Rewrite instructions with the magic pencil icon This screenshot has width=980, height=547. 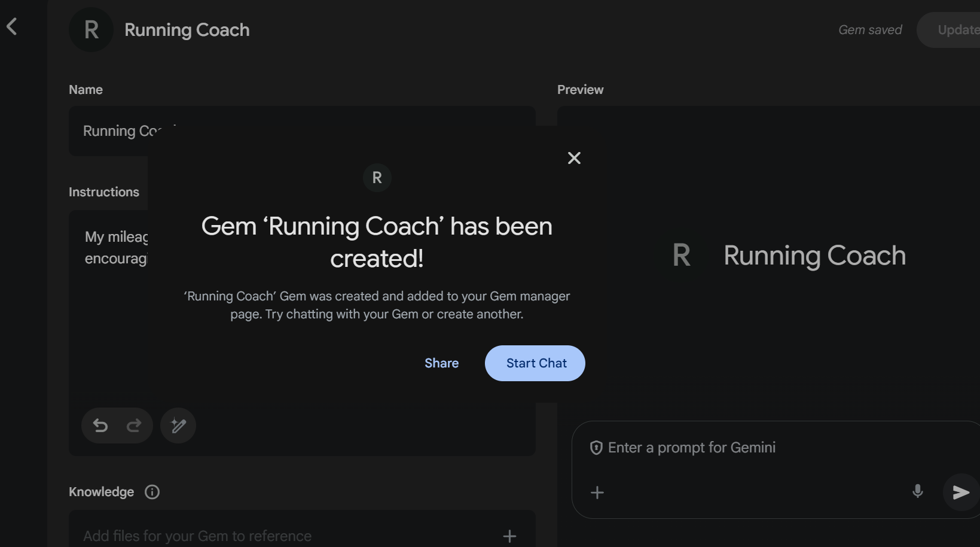click(178, 426)
